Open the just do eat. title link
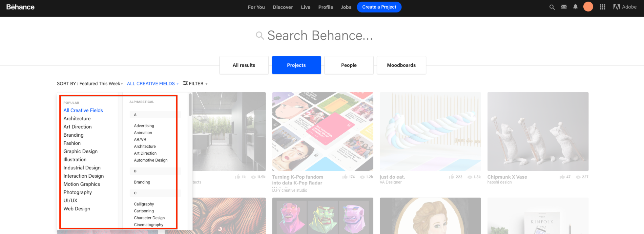644x234 pixels. click(392, 177)
